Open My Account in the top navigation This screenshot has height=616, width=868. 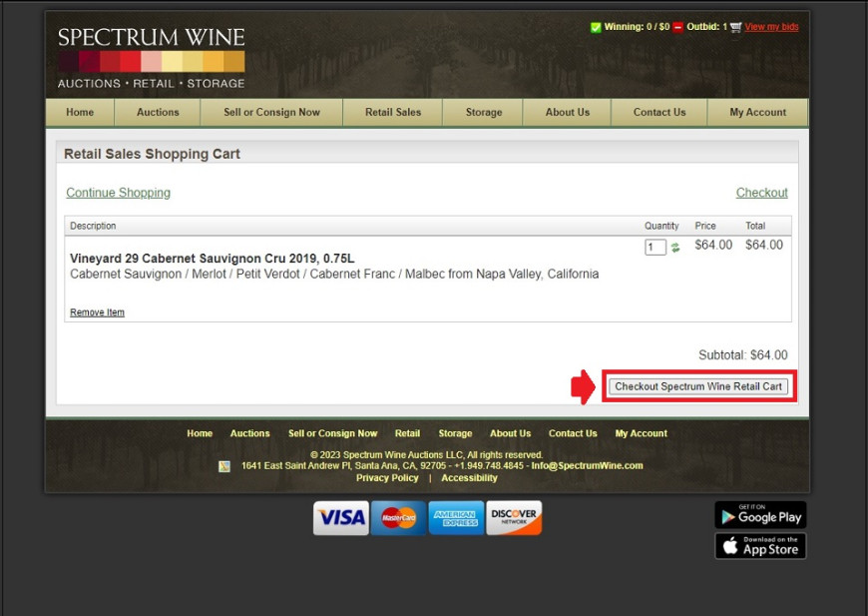click(758, 112)
